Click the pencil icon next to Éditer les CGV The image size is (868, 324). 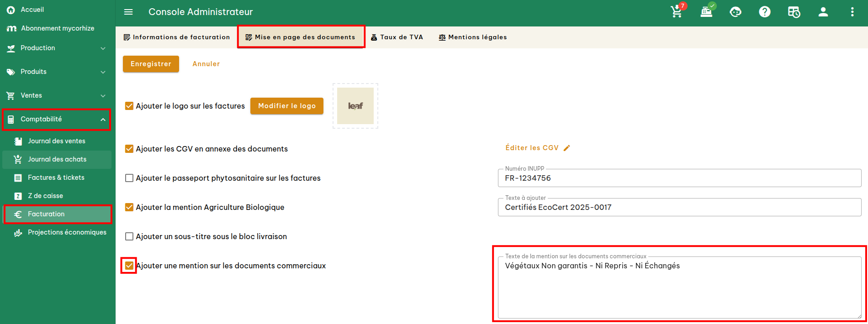[567, 148]
